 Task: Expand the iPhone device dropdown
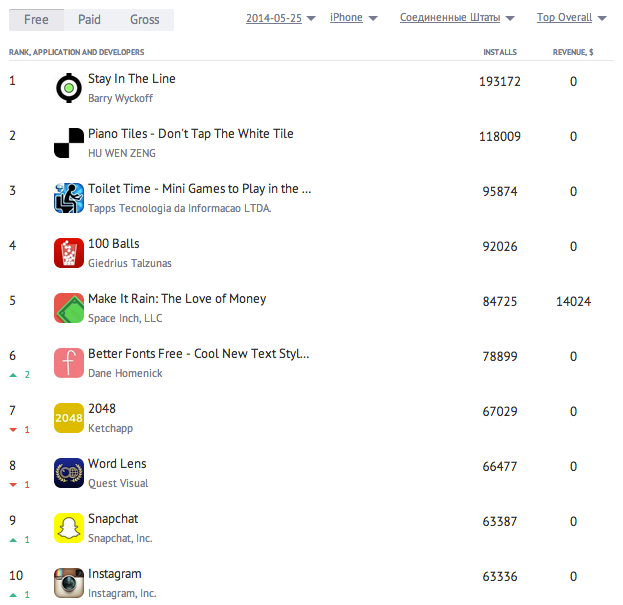coord(353,18)
